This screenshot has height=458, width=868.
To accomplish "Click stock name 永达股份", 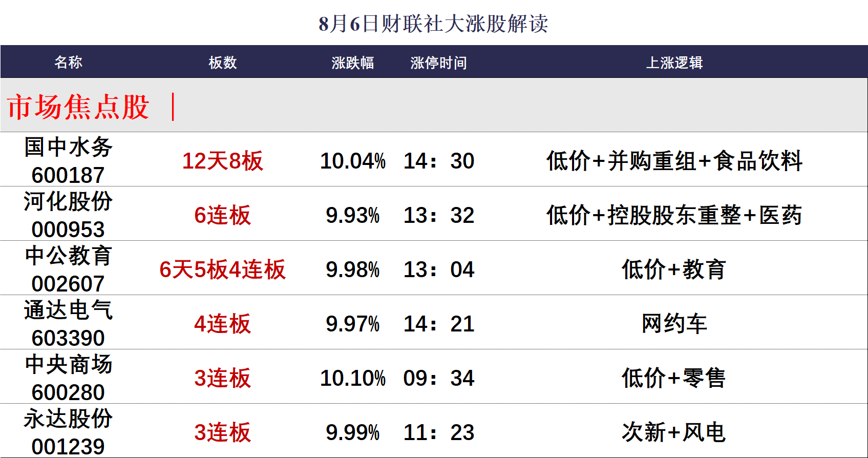I will [68, 419].
